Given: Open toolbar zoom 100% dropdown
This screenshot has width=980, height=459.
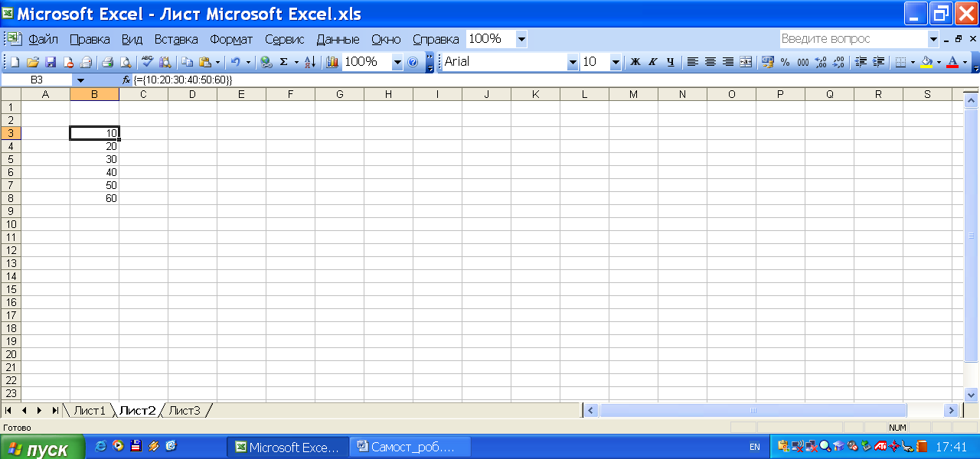Looking at the screenshot, I should pyautogui.click(x=397, y=62).
